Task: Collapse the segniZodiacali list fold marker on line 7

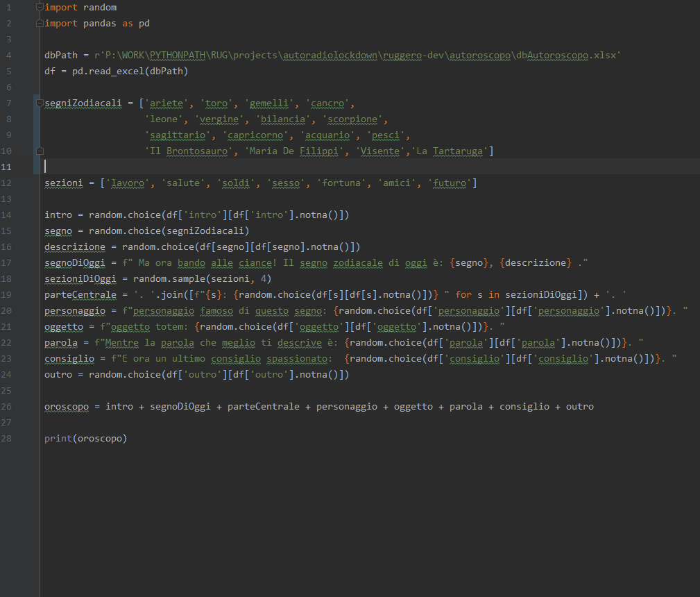Action: (40, 103)
